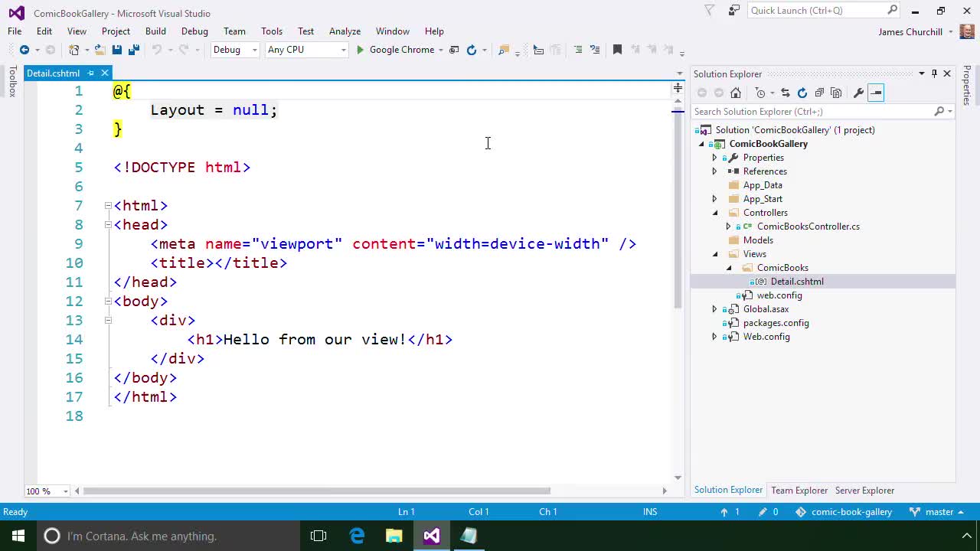980x551 pixels.
Task: Collapse All items in Solution Explorer
Action: pos(820,93)
